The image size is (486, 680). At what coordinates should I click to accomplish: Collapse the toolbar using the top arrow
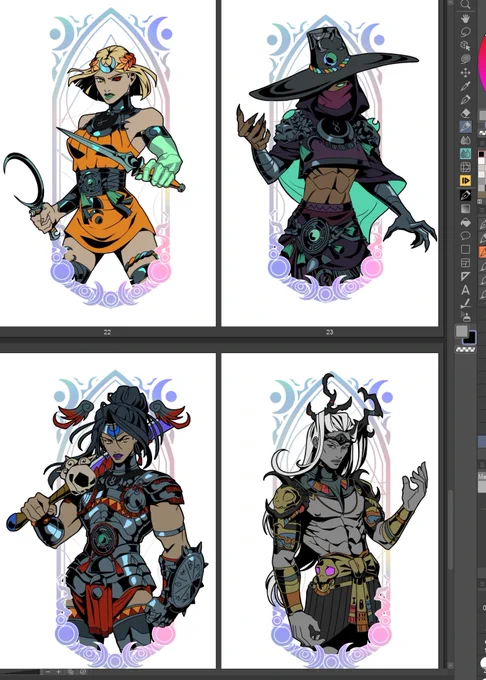point(450,3)
